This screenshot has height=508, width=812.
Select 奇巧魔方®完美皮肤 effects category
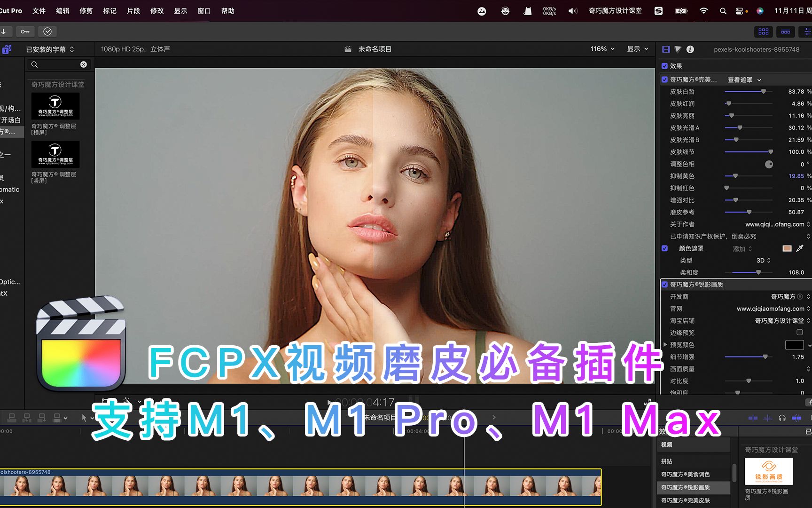(694, 500)
